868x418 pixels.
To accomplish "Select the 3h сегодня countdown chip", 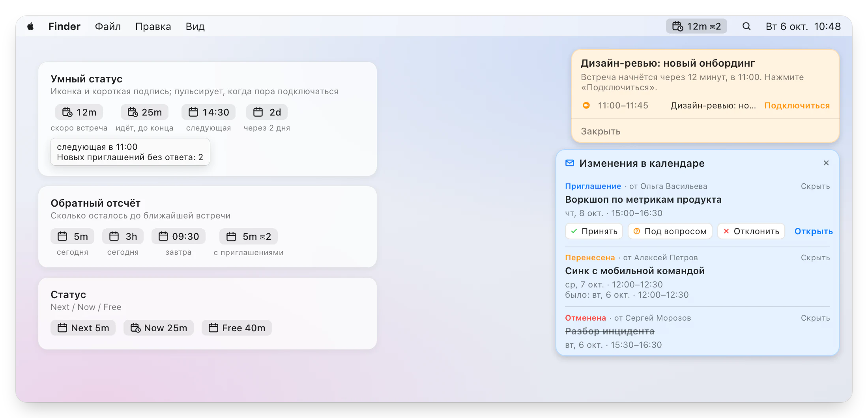I will coord(123,237).
